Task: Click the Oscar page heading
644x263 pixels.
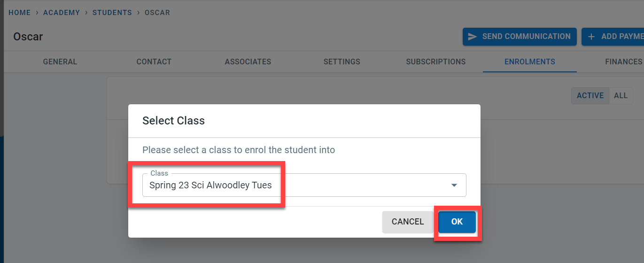Action: (x=28, y=37)
